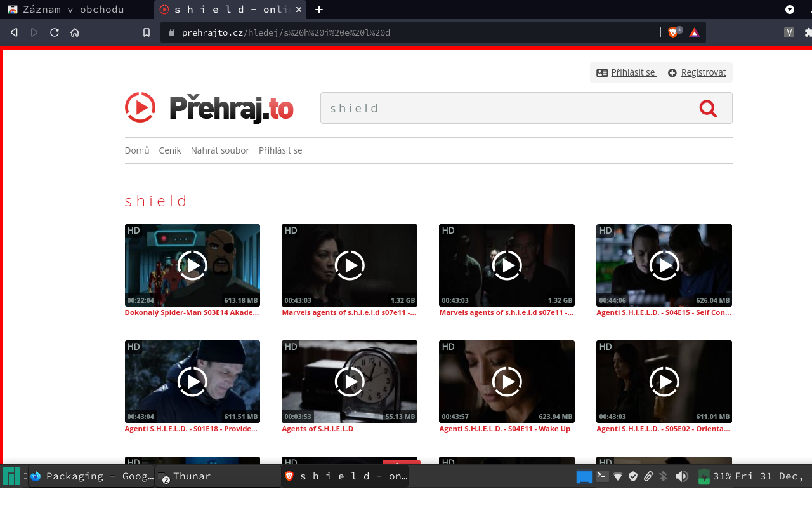
Task: Open the 'Agenti S.H.I.E.L.D. - S05E02' thumbnail
Action: [x=664, y=382]
